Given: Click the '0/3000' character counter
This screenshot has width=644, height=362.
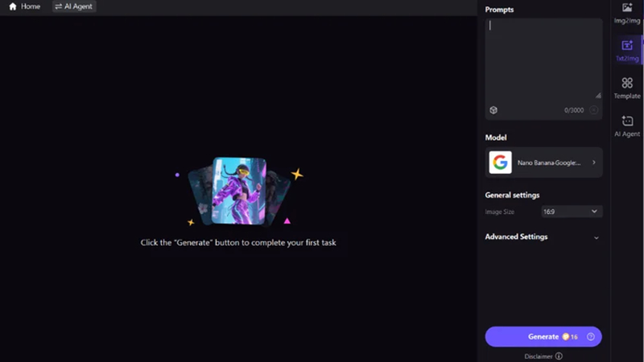Looking at the screenshot, I should (574, 110).
